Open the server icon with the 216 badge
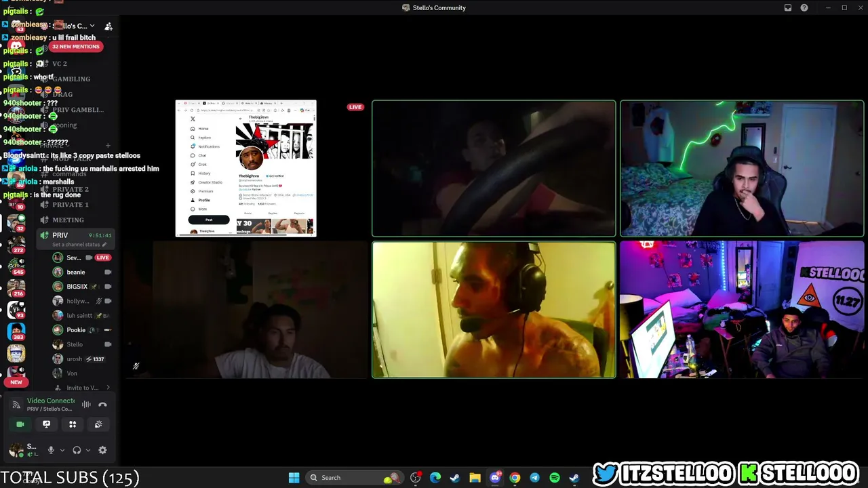Image resolution: width=868 pixels, height=488 pixels. click(x=16, y=287)
